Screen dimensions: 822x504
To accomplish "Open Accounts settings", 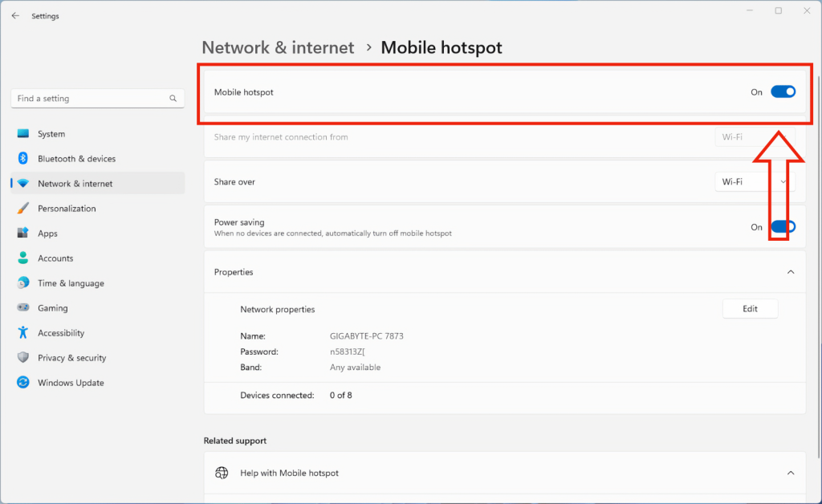I will (x=98, y=258).
